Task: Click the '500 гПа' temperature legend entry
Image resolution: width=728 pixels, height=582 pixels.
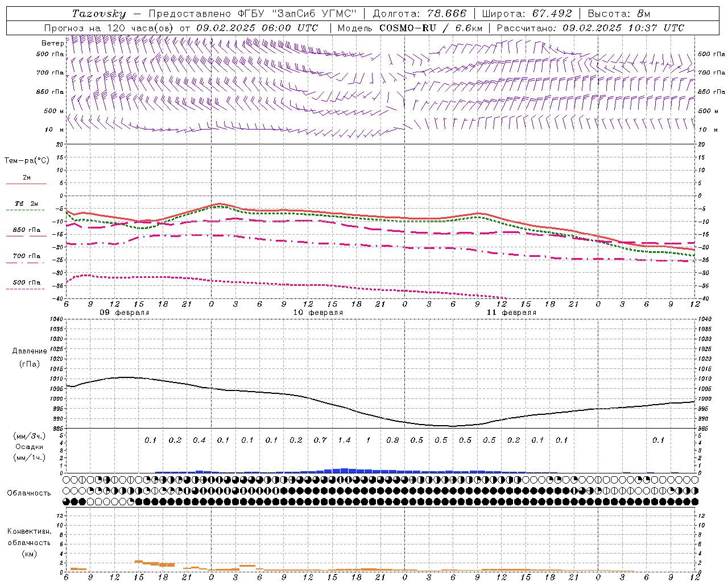Action: 27,282
